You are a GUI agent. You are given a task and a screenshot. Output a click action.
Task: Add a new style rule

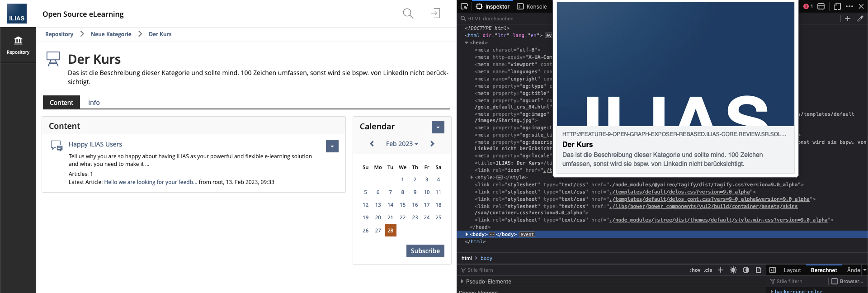click(721, 270)
